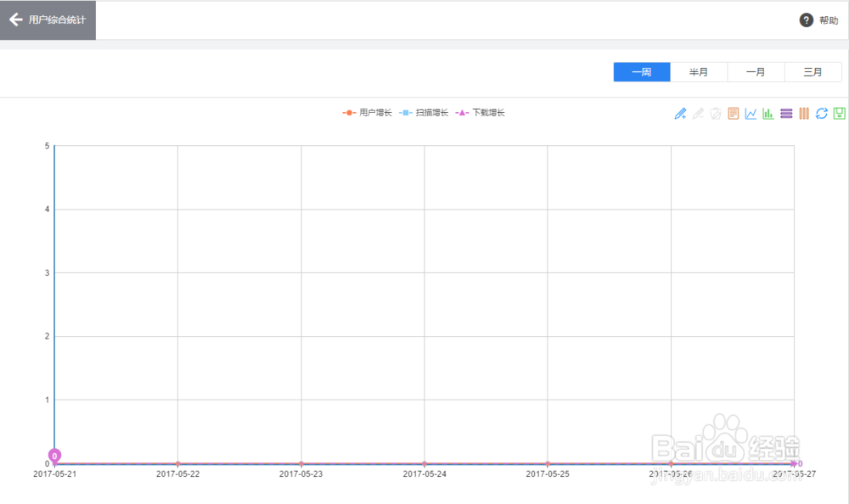
Task: Select the 半月 time range tab
Action: pos(699,72)
